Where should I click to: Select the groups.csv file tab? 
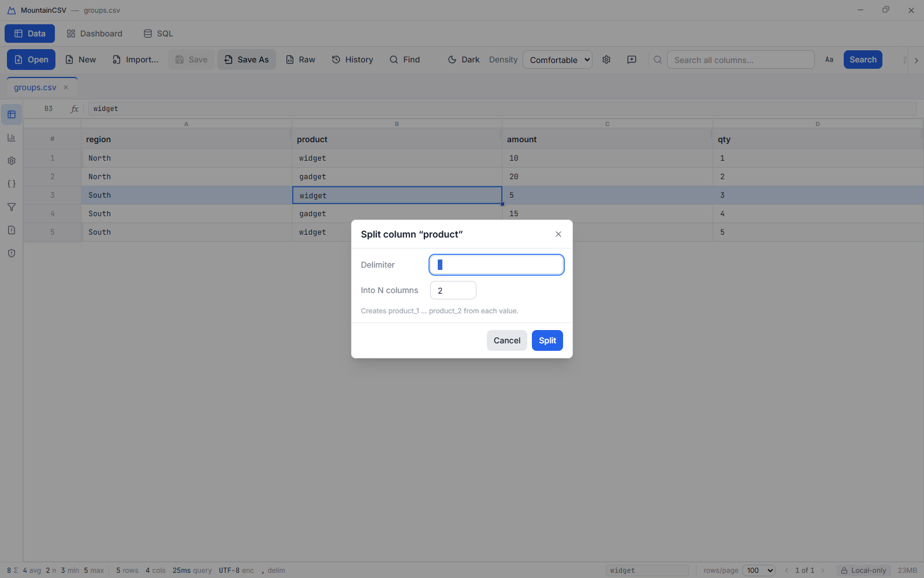click(x=35, y=87)
